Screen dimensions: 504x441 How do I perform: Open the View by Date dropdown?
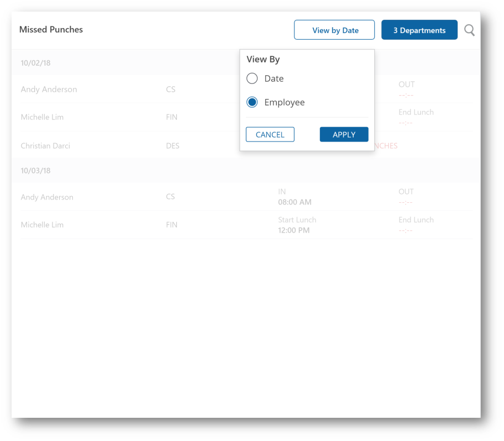click(334, 30)
